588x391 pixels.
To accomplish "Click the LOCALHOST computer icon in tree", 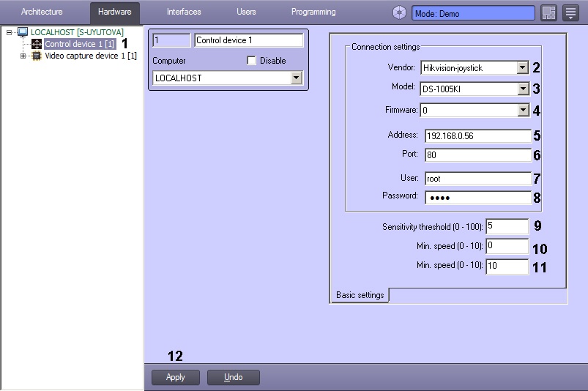I will pos(23,32).
